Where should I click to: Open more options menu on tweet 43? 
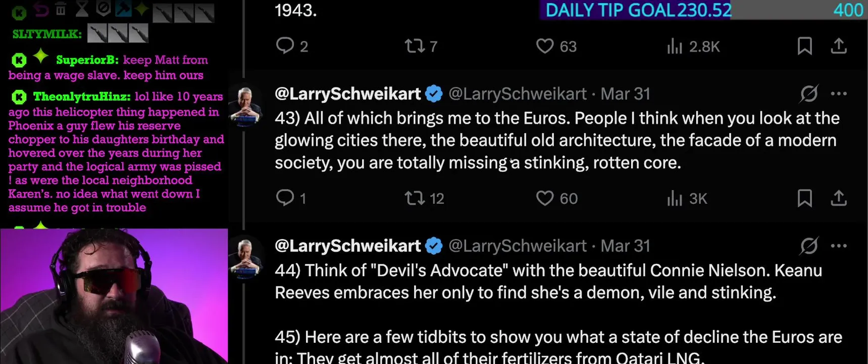(x=839, y=94)
